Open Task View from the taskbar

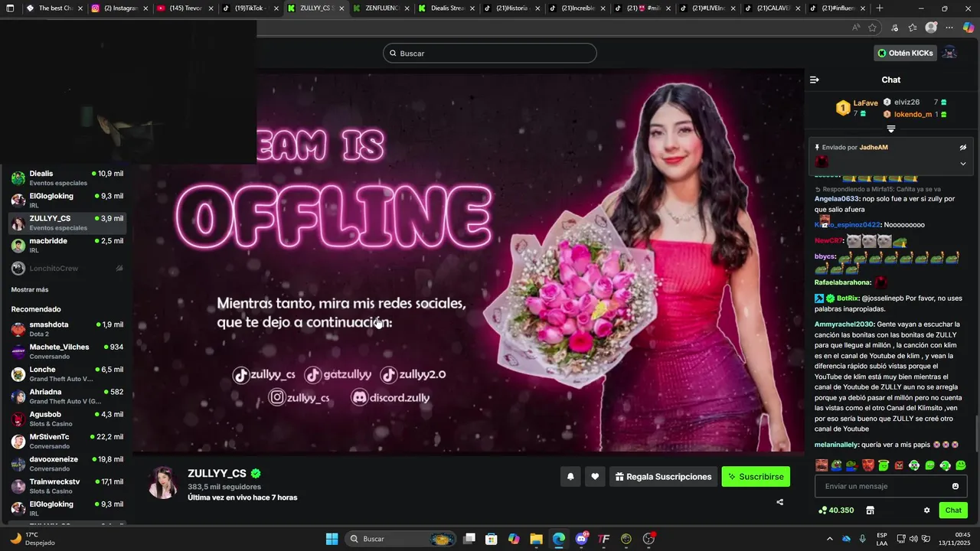pos(469,539)
